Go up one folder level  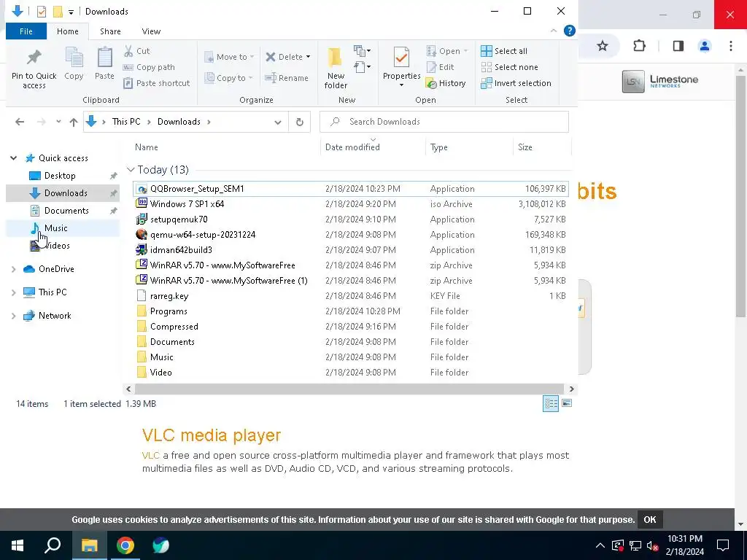coord(74,122)
